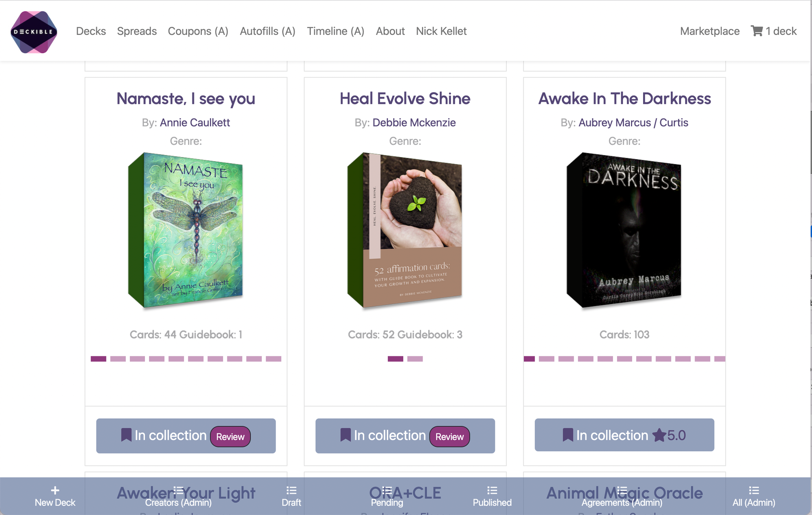
Task: Click the New Deck plus icon
Action: (x=55, y=490)
